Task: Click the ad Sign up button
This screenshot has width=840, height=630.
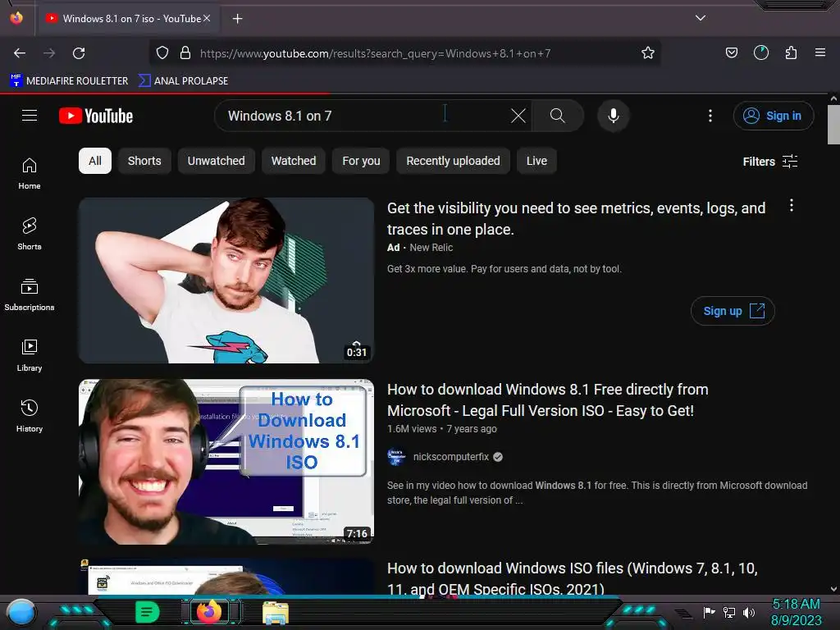Action: pos(733,311)
